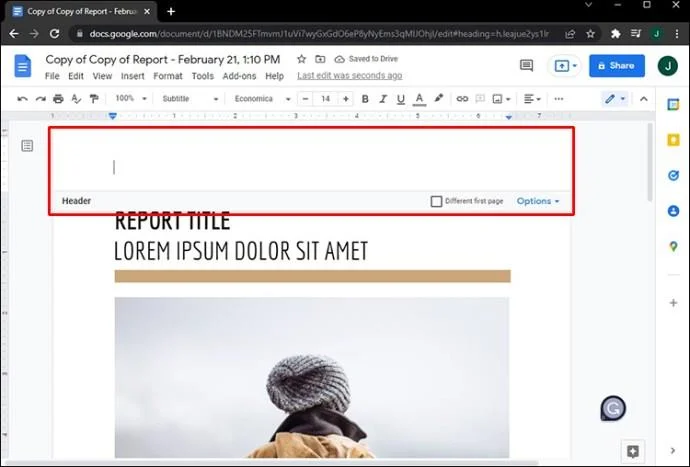Toggle underline formatting
This screenshot has height=467, width=690.
pos(400,99)
